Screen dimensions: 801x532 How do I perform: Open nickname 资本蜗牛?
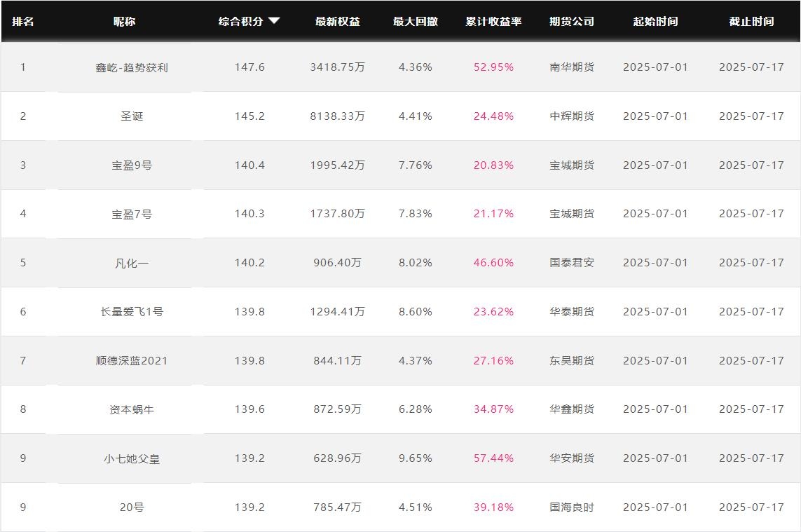coord(132,409)
